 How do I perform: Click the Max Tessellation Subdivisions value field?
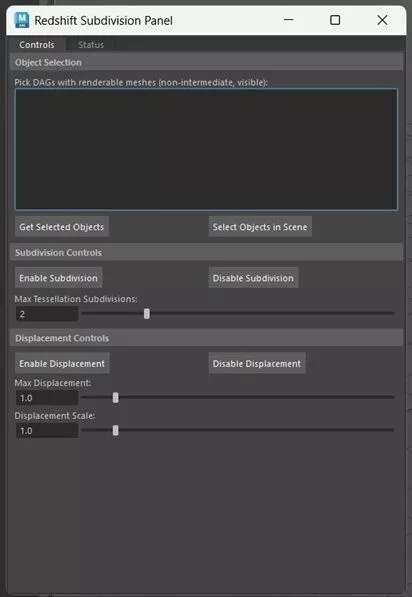pos(47,314)
